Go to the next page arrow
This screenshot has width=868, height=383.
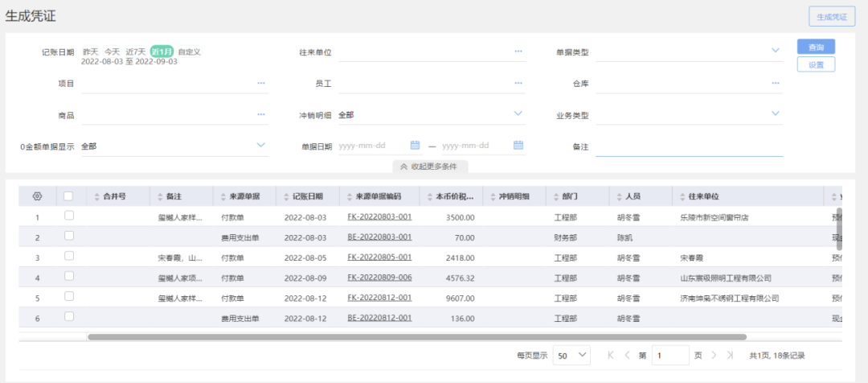(x=714, y=356)
